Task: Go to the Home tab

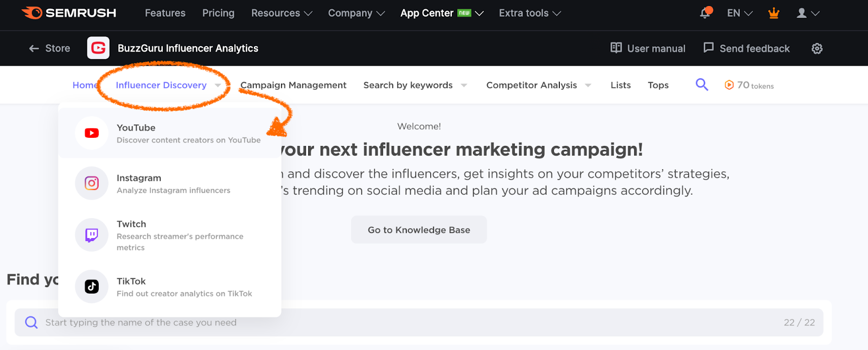Action: coord(84,85)
